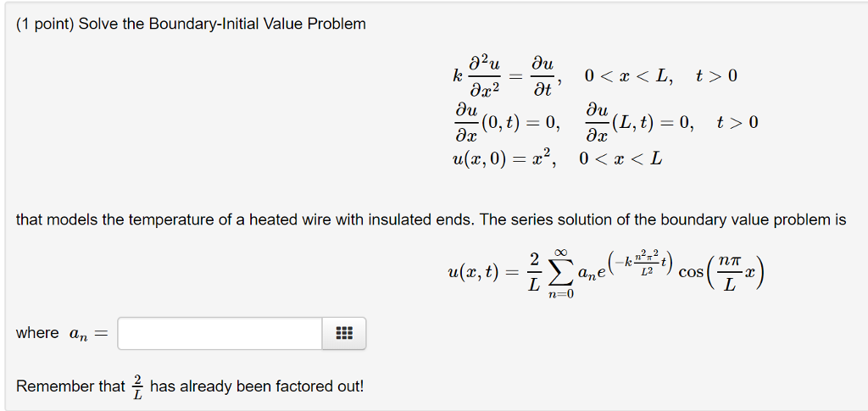868x411 pixels.
Task: Click the heat equation k ∂²u/∂x² term
Action: (x=476, y=75)
